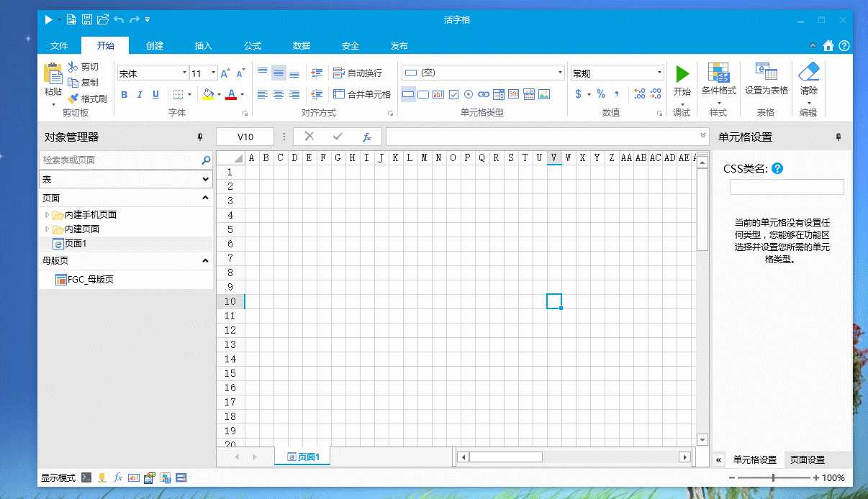Click the cell name box V10
868x499 pixels.
pos(245,137)
